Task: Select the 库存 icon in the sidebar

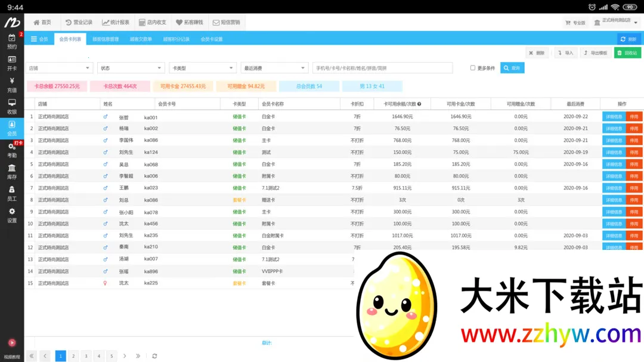Action: pyautogui.click(x=12, y=173)
